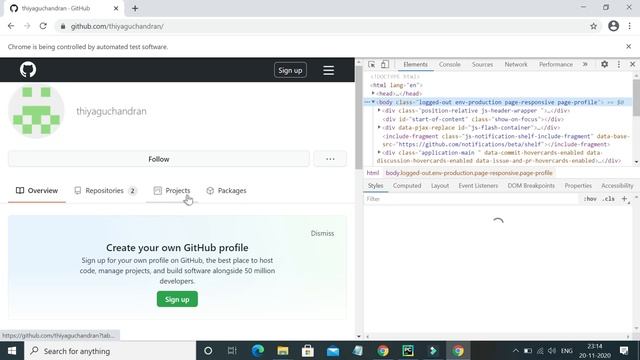Open the notification action center icon
This screenshot has width=640, height=360.
click(x=624, y=351)
